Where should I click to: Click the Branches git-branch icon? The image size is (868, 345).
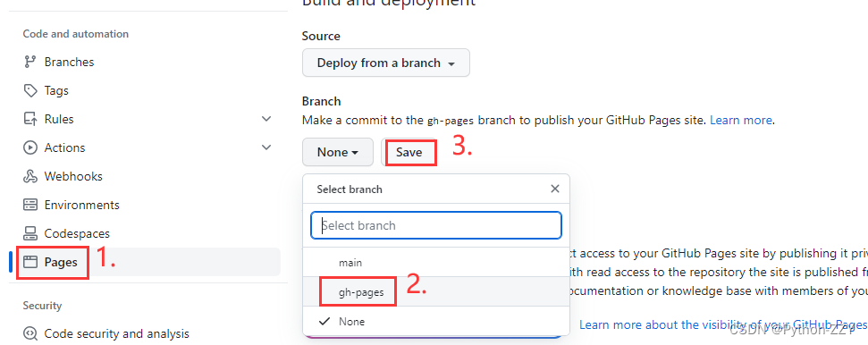click(29, 62)
